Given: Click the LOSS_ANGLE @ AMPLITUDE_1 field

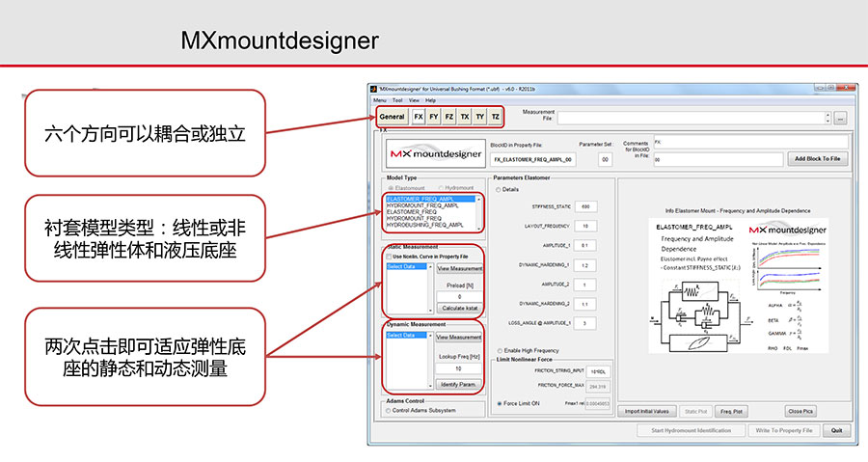Looking at the screenshot, I should tap(584, 324).
